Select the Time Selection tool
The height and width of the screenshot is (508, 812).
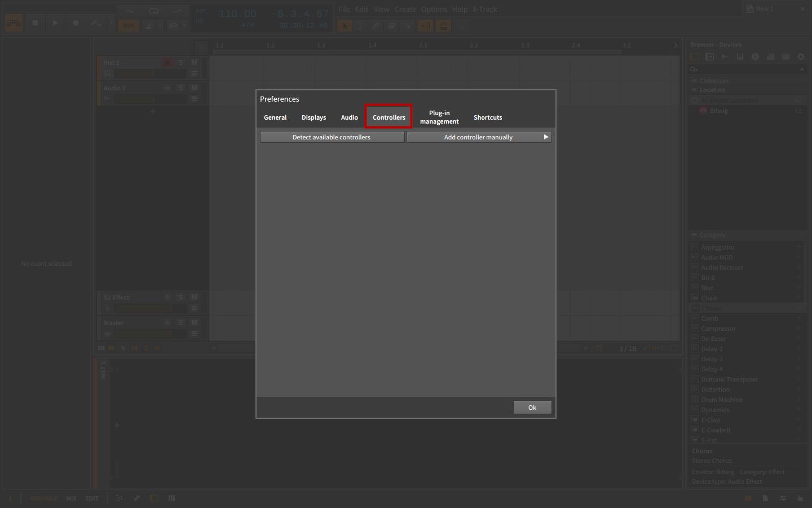click(360, 26)
